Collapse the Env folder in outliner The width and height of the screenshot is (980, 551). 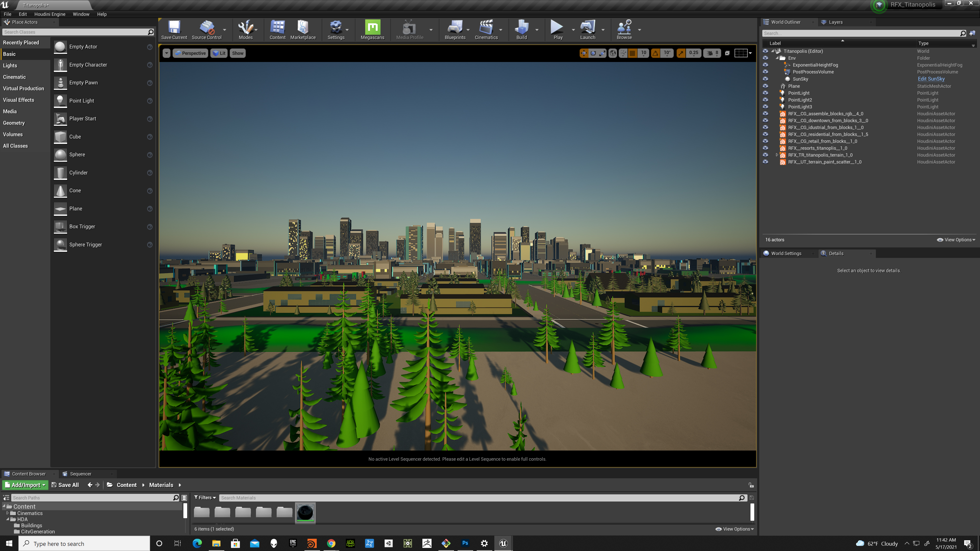[x=777, y=58]
